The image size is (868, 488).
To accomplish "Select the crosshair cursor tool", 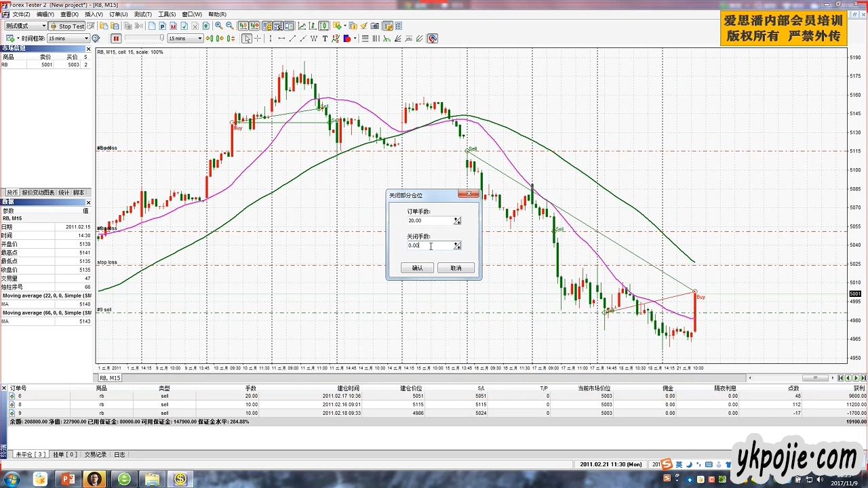I will pos(258,39).
